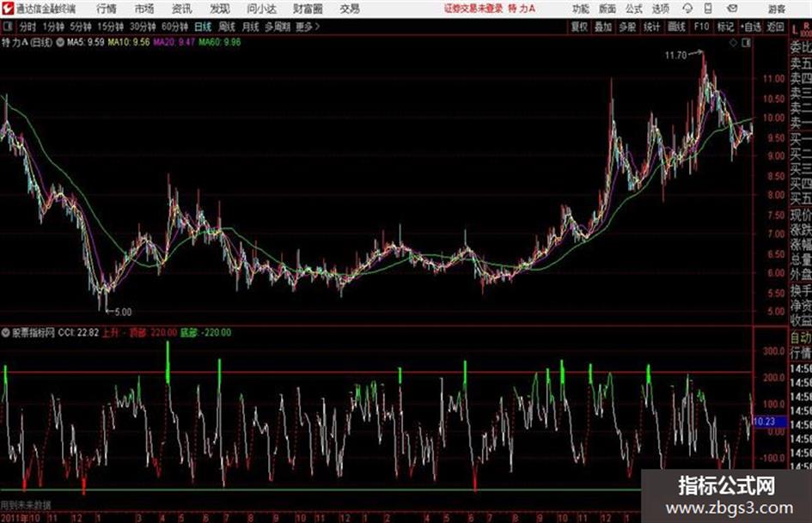Click the MA60: 9.96 value
The width and height of the screenshot is (812, 523).
tap(220, 42)
